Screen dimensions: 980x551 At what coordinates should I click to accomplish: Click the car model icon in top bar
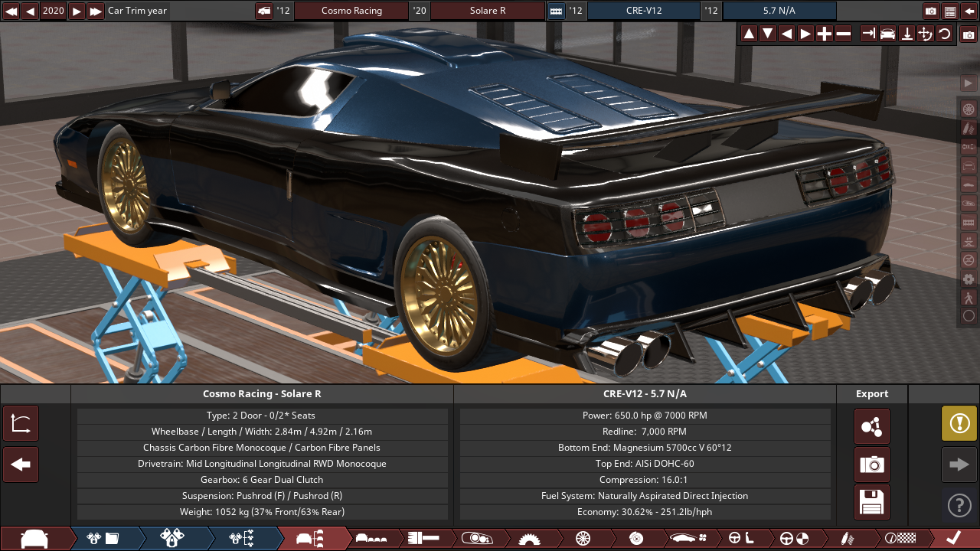coord(263,11)
